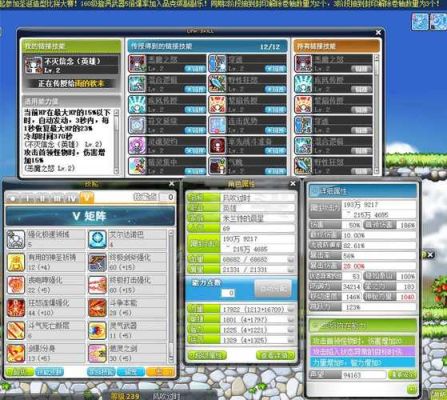Click the yellow skill icon showing 12 (+4)
Screen dimensions: 447x400
16,262
